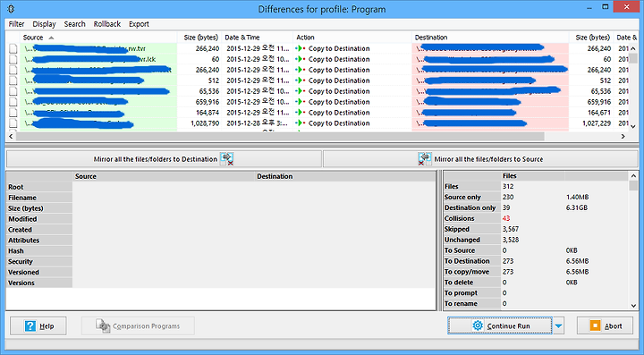Click Copy to Destination arrow icon for 164,874 row
Viewport: 644px width, 355px height.
301,113
